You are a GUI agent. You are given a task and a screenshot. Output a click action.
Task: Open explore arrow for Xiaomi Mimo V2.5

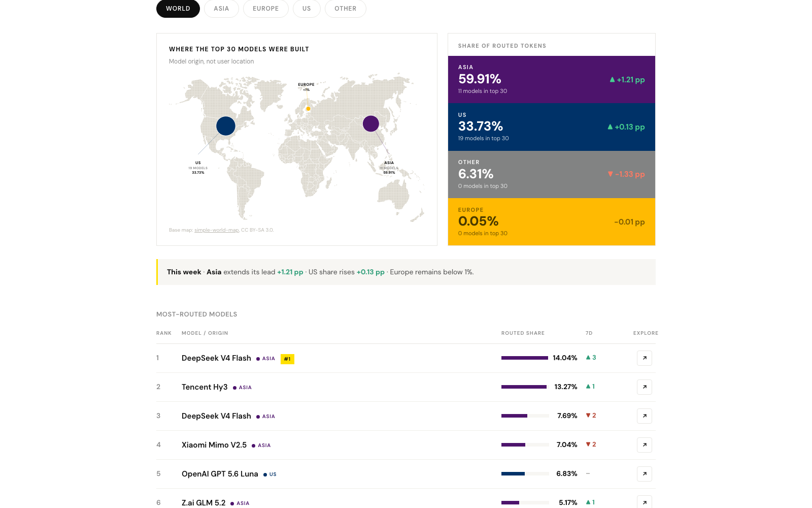645,445
